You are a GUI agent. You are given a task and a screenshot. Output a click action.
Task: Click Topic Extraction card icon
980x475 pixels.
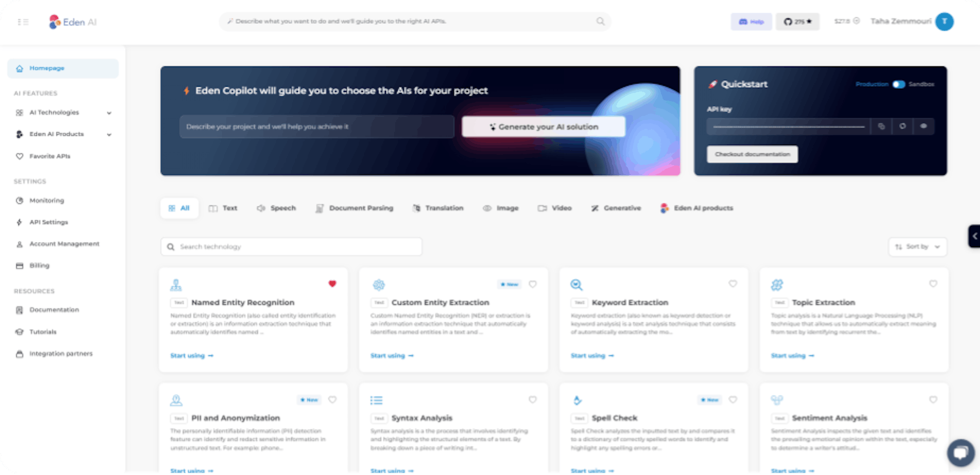click(x=777, y=285)
